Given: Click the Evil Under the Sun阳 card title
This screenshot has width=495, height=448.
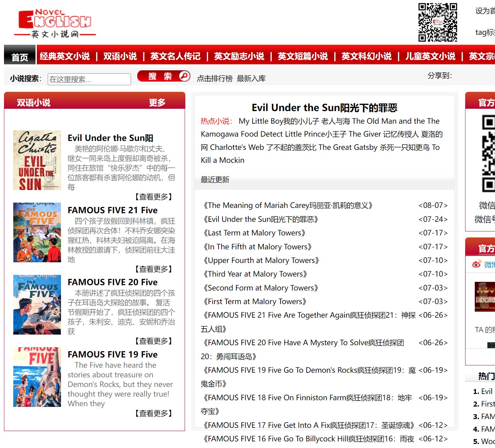Looking at the screenshot, I should pos(110,138).
